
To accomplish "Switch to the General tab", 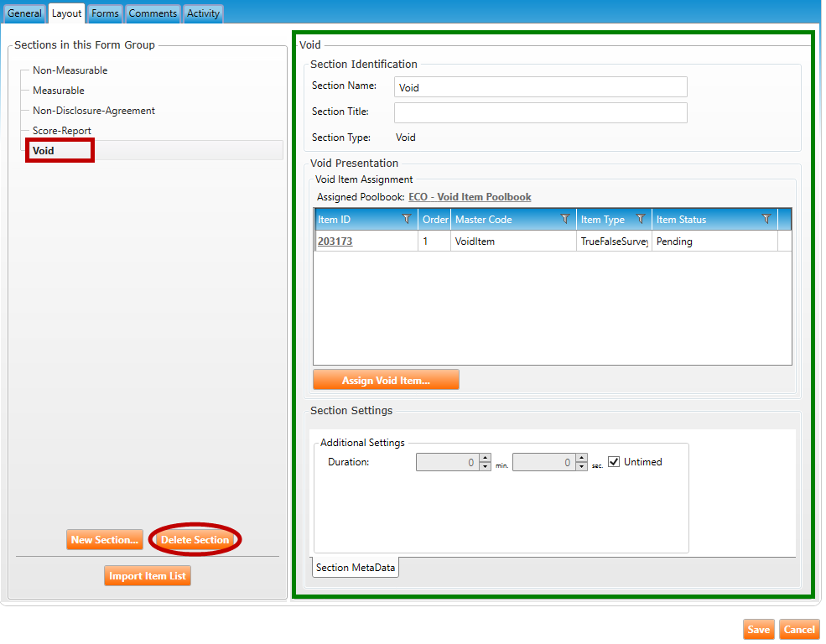I will (x=24, y=13).
